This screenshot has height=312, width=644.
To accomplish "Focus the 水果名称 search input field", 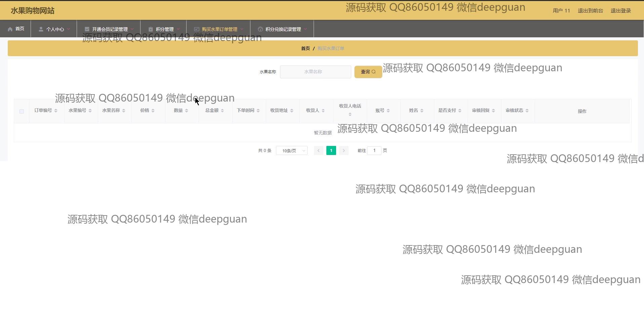I will coord(315,72).
